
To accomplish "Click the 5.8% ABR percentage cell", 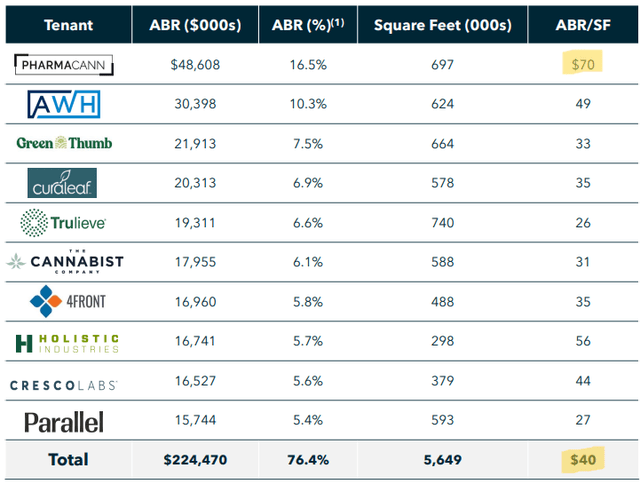I will [308, 302].
